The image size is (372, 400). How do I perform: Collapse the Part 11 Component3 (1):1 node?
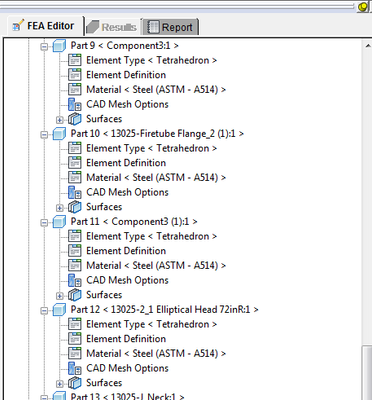pos(44,223)
